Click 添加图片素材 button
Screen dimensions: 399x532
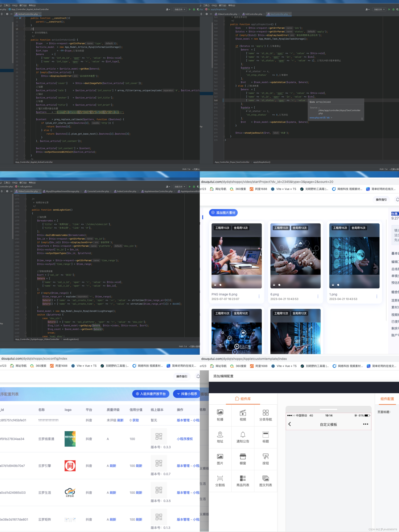(x=223, y=213)
